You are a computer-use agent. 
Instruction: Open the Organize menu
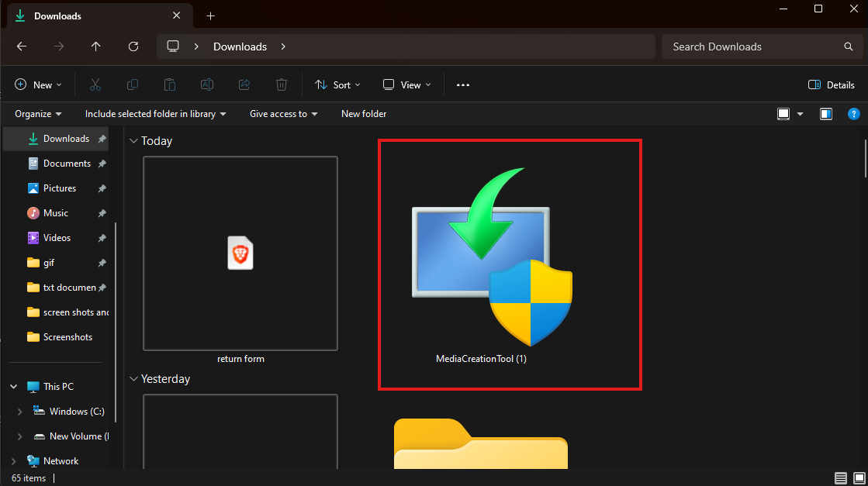click(x=38, y=114)
